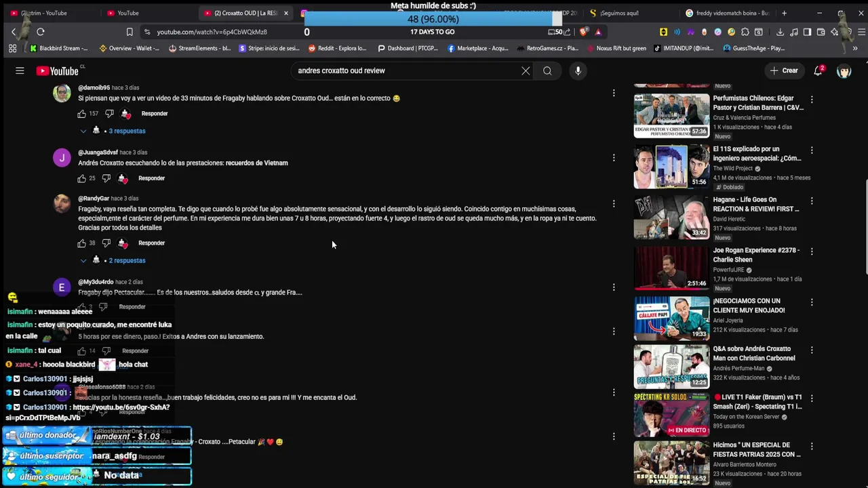Reply to the @damoib95 comment
Viewport: 868px width, 488px height.
[x=155, y=114]
